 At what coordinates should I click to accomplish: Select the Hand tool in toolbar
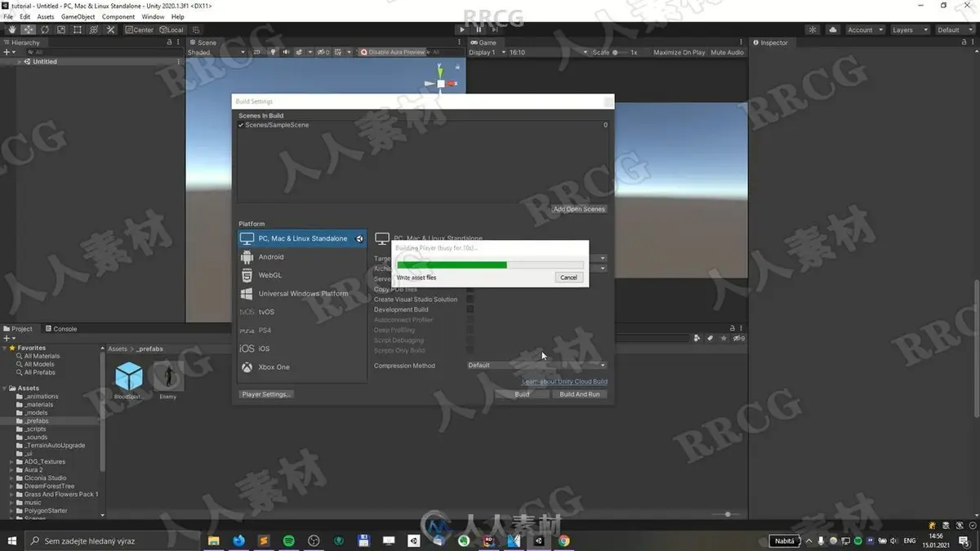(12, 29)
